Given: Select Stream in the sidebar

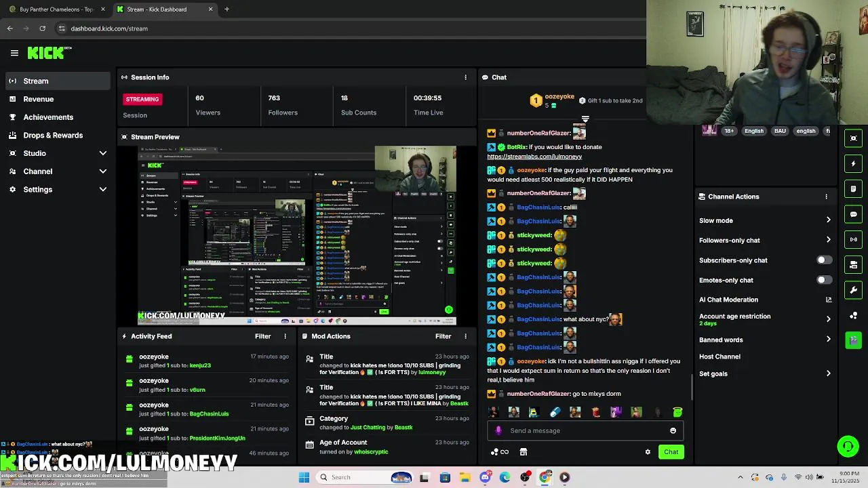Looking at the screenshot, I should click(58, 81).
